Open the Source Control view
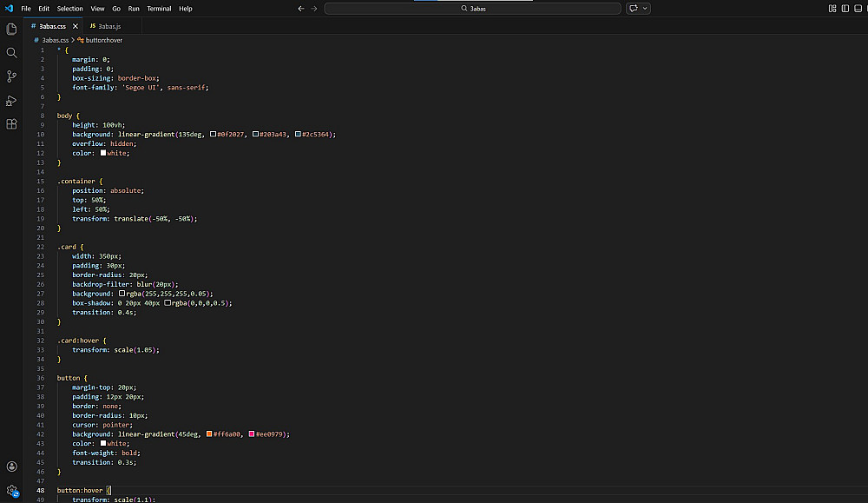 pyautogui.click(x=11, y=76)
